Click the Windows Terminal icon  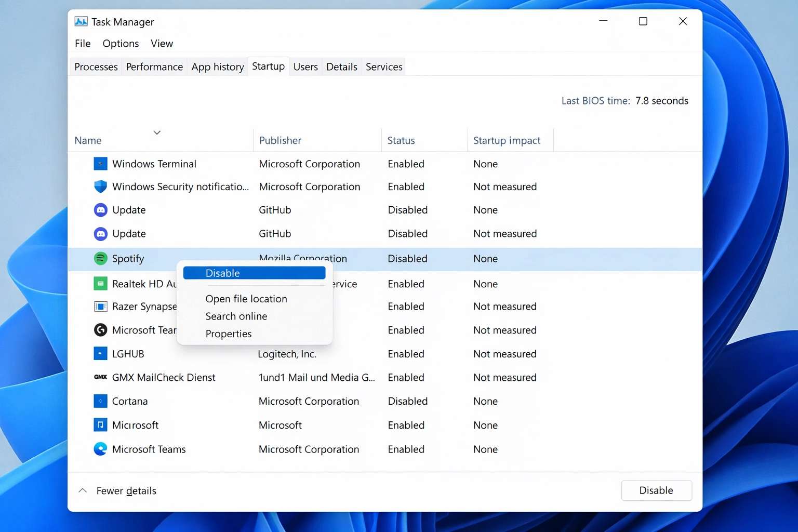coord(100,164)
